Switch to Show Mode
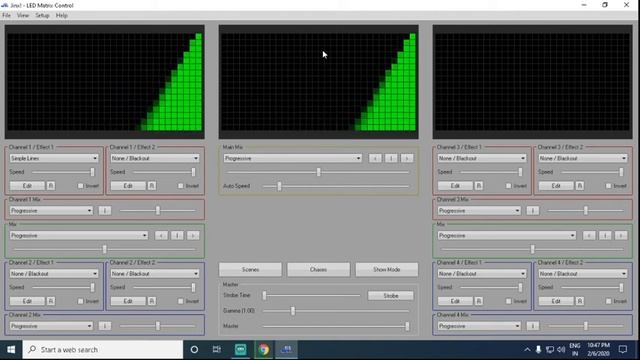The height and width of the screenshot is (360, 640). (387, 269)
